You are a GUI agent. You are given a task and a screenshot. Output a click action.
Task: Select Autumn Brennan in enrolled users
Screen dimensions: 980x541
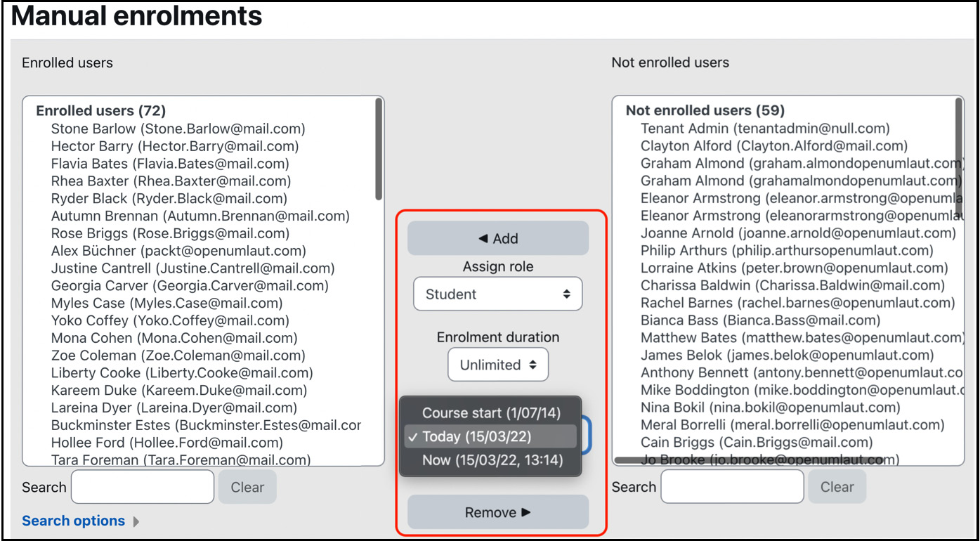coord(200,216)
